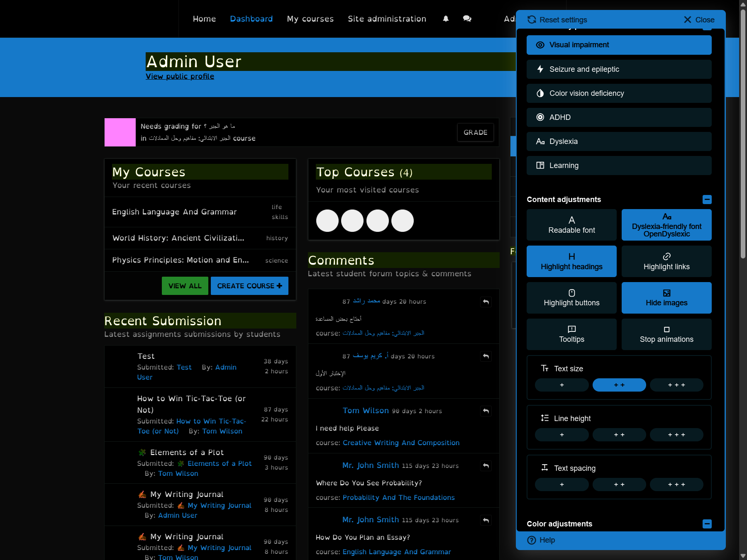Turn off the Hide images setting

click(x=666, y=297)
